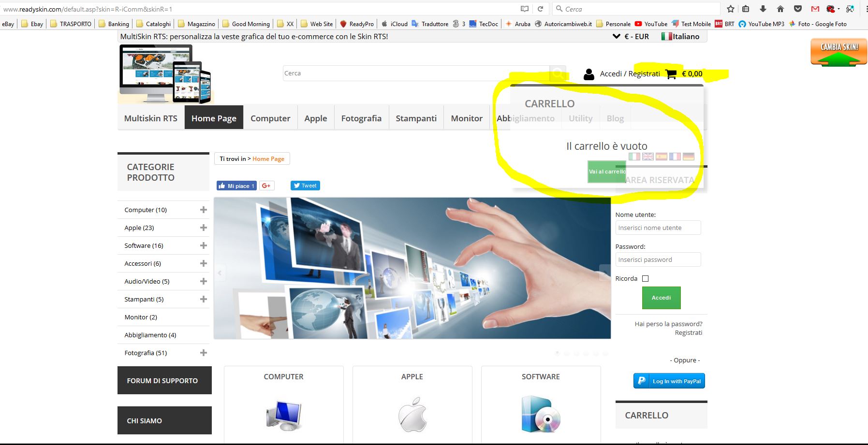This screenshot has width=868, height=445.
Task: Expand the Fotografia (51) category
Action: 204,353
